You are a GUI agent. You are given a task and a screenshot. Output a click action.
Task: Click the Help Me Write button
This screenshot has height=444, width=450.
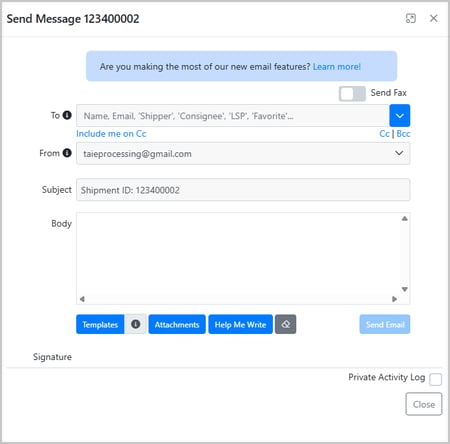240,324
